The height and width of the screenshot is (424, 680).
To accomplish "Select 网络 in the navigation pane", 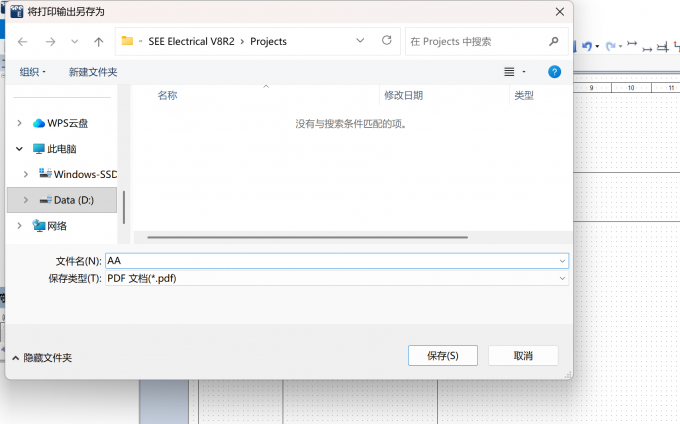I will click(x=50, y=225).
